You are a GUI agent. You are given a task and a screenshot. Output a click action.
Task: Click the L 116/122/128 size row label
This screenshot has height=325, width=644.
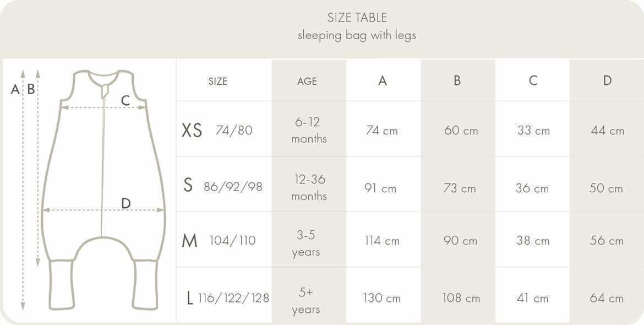point(227,297)
